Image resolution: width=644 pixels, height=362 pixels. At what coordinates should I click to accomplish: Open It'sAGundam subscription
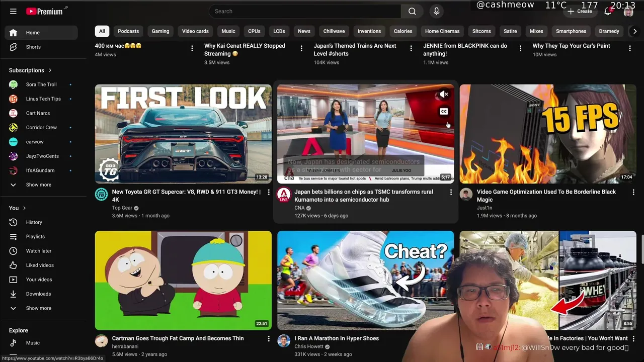[x=41, y=170]
